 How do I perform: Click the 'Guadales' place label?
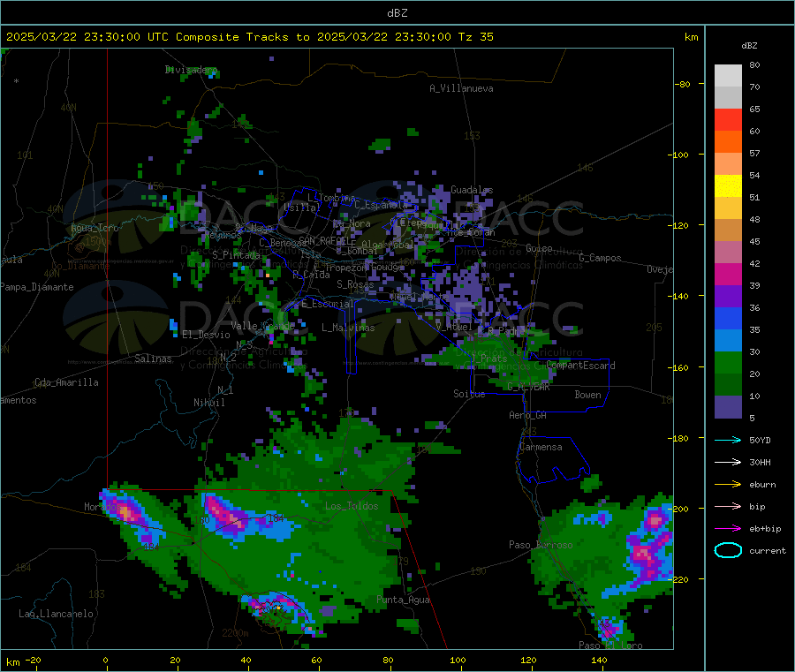pyautogui.click(x=472, y=190)
